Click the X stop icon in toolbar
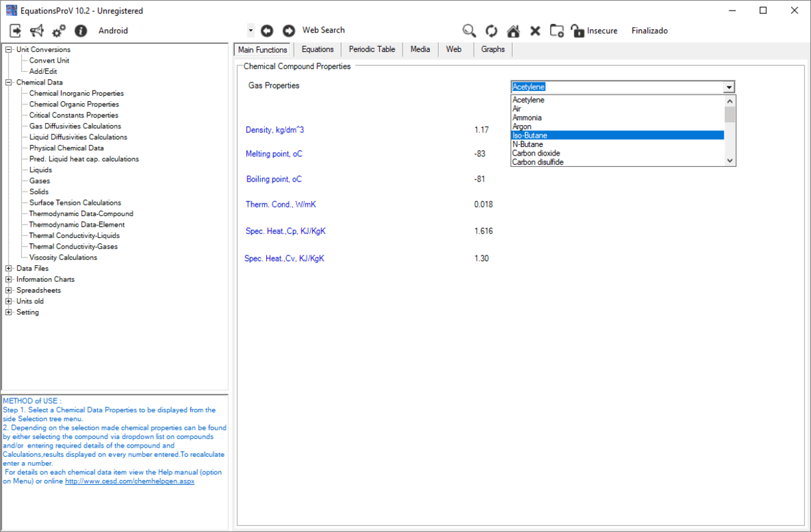 tap(535, 31)
